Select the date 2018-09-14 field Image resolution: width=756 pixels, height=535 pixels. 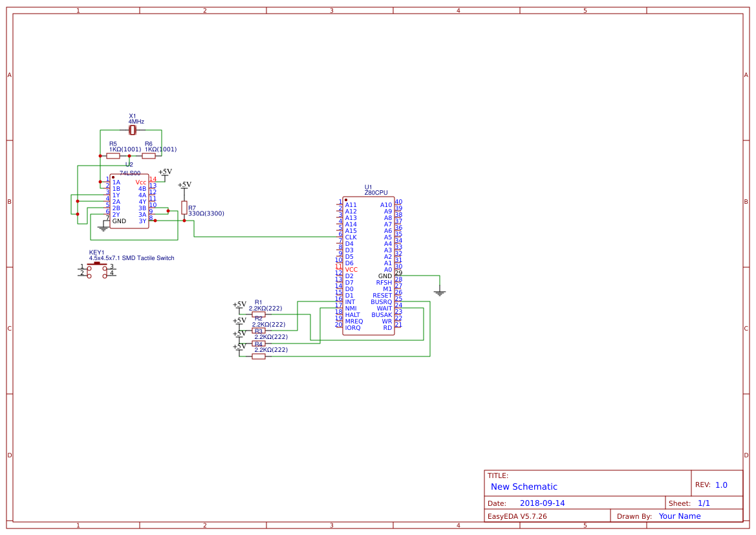[x=542, y=503]
